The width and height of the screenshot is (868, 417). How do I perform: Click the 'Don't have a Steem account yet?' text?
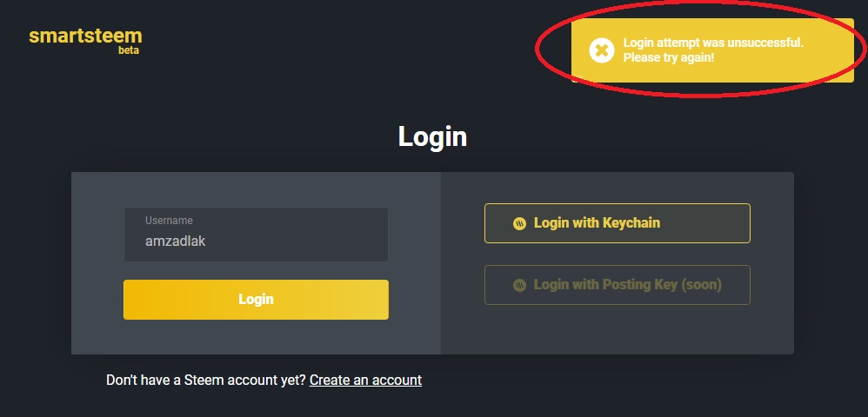(205, 380)
